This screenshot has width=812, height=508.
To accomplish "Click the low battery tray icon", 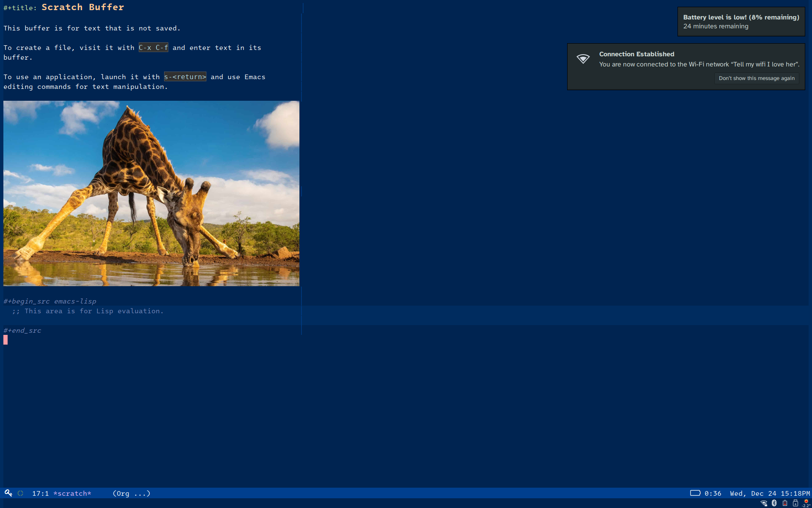I will coord(785,503).
